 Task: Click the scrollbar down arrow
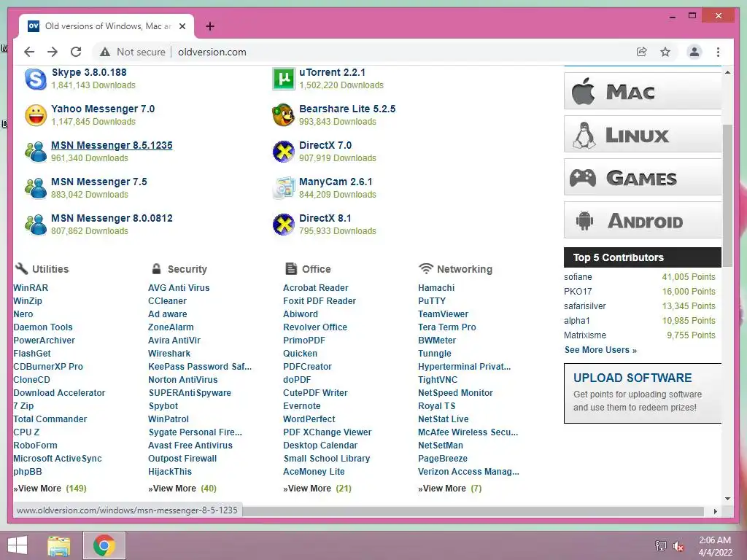tap(727, 499)
